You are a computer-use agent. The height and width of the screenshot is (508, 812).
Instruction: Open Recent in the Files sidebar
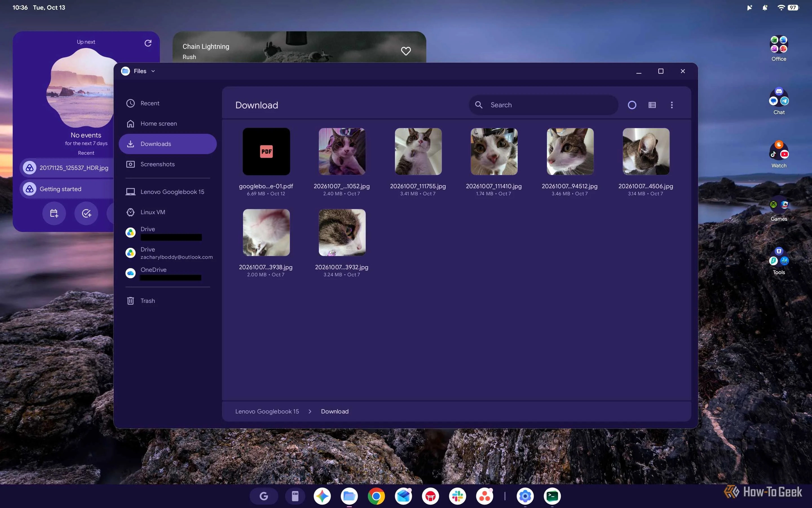point(168,103)
